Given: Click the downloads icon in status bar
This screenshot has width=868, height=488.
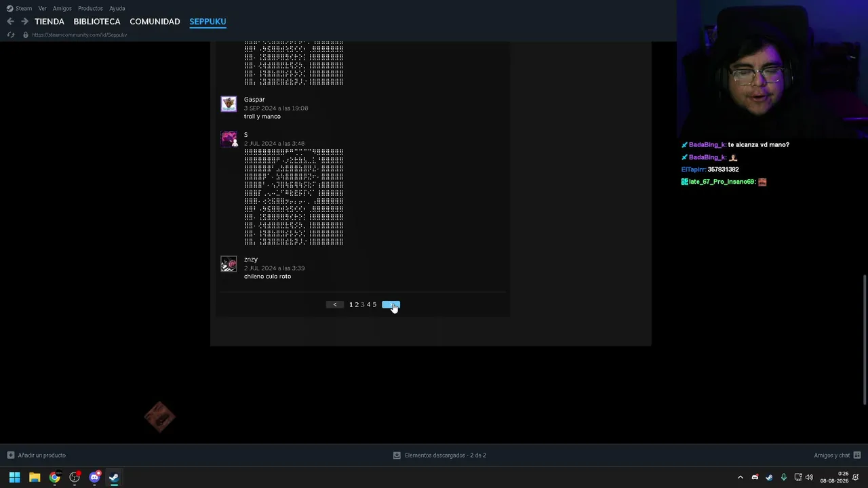Looking at the screenshot, I should pos(397,455).
